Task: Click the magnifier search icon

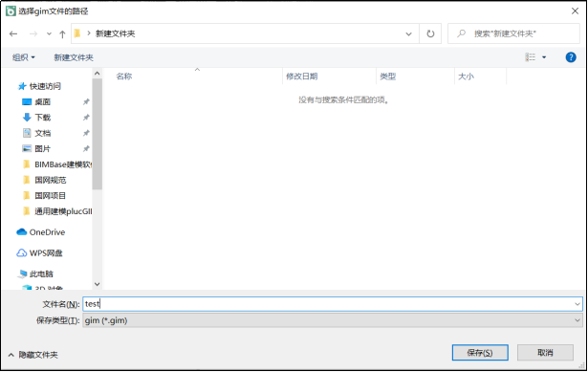Action: [x=461, y=33]
